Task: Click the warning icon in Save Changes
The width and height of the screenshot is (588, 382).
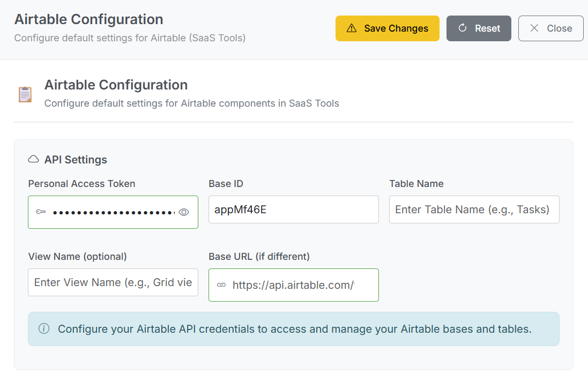Action: [x=352, y=28]
